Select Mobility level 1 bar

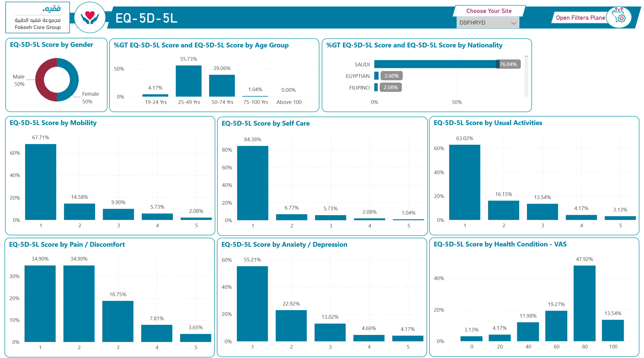41,182
